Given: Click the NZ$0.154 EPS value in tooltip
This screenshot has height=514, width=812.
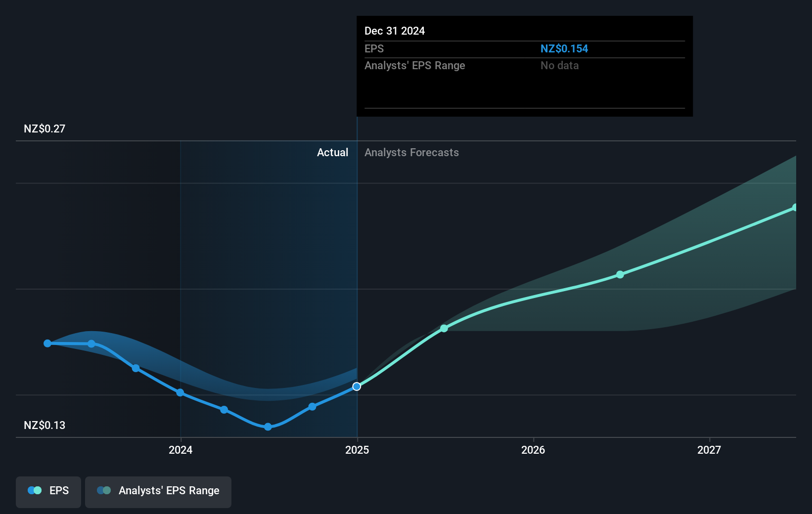Looking at the screenshot, I should (x=564, y=48).
